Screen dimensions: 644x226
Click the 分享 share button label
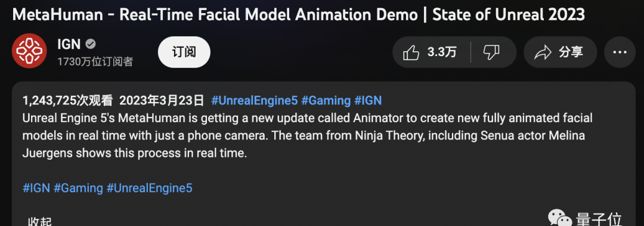pyautogui.click(x=571, y=52)
